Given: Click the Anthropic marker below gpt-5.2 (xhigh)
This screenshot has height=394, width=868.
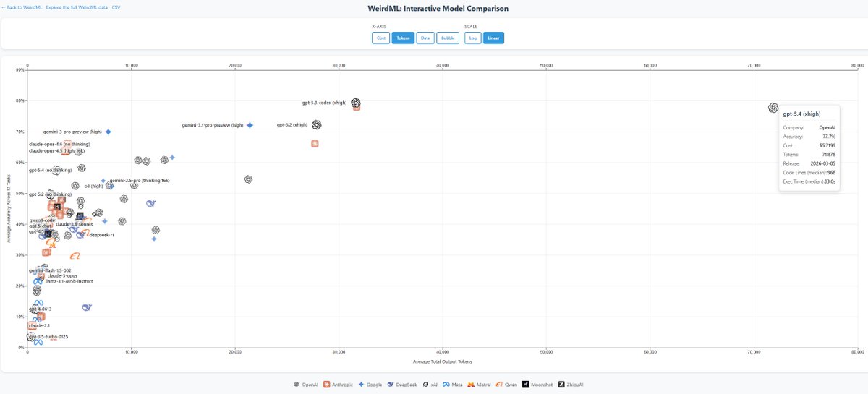Looking at the screenshot, I should [x=315, y=143].
